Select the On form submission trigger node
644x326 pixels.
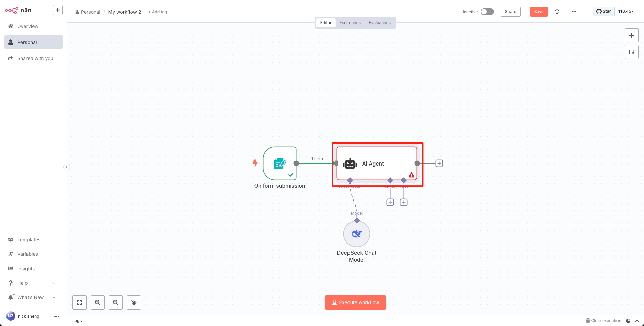click(280, 164)
